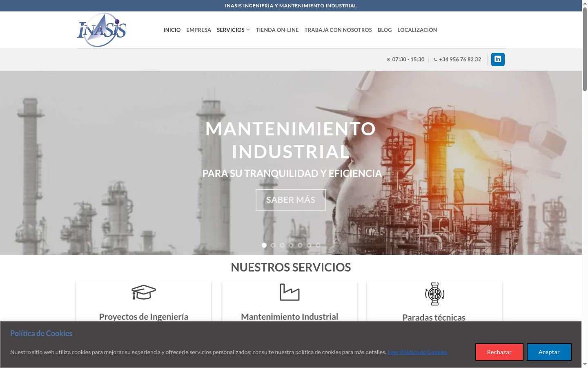Open the BLOG menu item
Viewport: 588px width, 368px height.
pyautogui.click(x=385, y=30)
